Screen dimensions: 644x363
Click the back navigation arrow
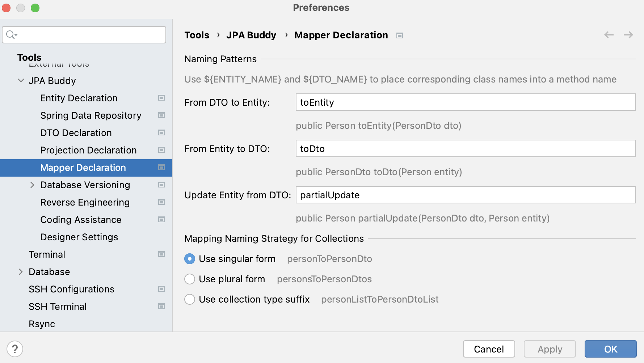pos(609,35)
